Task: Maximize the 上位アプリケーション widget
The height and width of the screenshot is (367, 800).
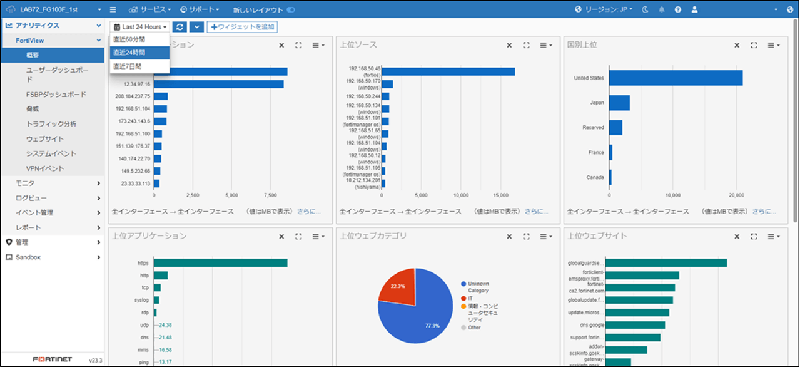Action: [299, 236]
